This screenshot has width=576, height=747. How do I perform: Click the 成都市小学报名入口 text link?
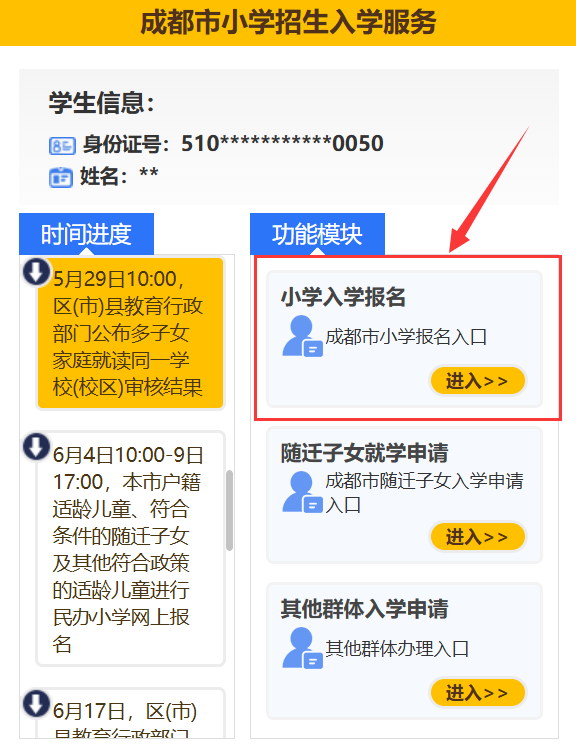tap(406, 337)
